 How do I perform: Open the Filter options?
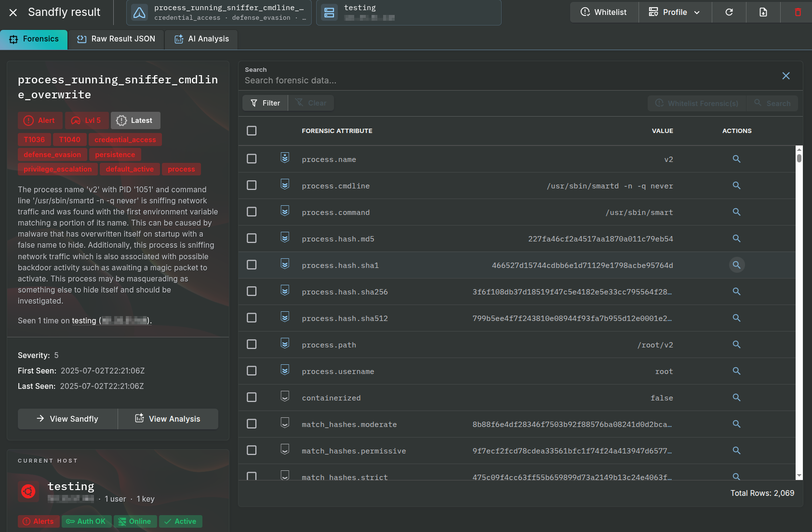pyautogui.click(x=265, y=103)
